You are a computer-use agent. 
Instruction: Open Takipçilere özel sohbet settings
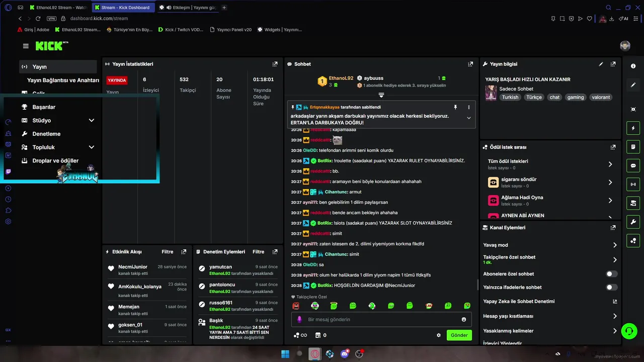[x=550, y=259]
